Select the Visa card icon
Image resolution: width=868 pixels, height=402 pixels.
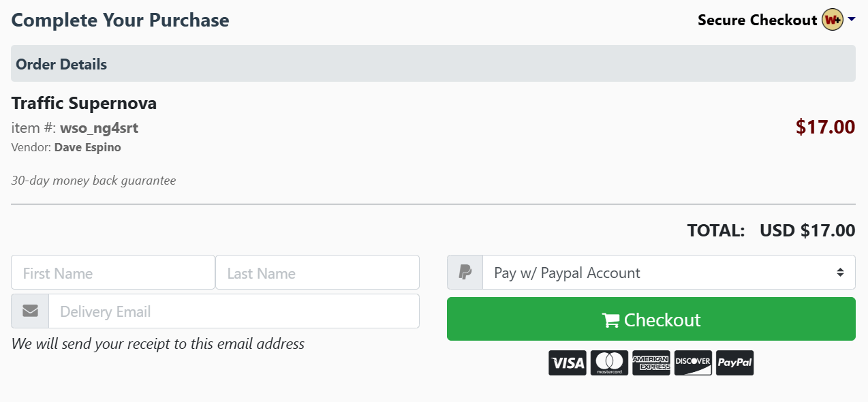tap(567, 362)
